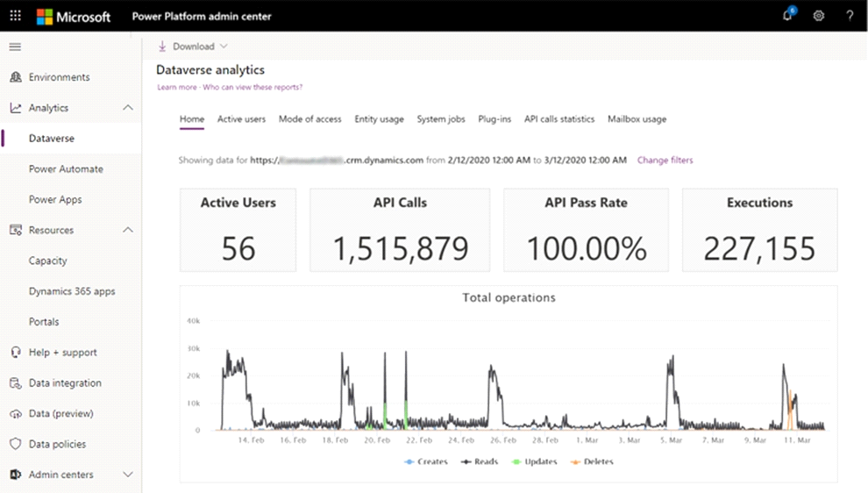Image resolution: width=868 pixels, height=493 pixels.
Task: Collapse navigation with the hamburger icon
Action: pyautogui.click(x=15, y=47)
